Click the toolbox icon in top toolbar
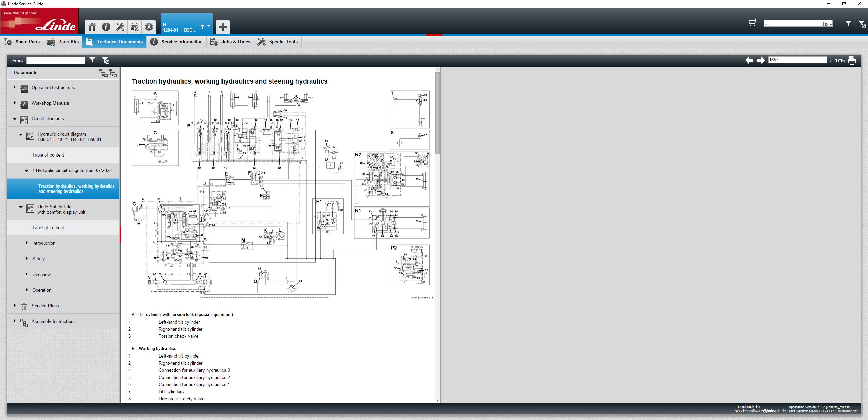 coord(134,27)
